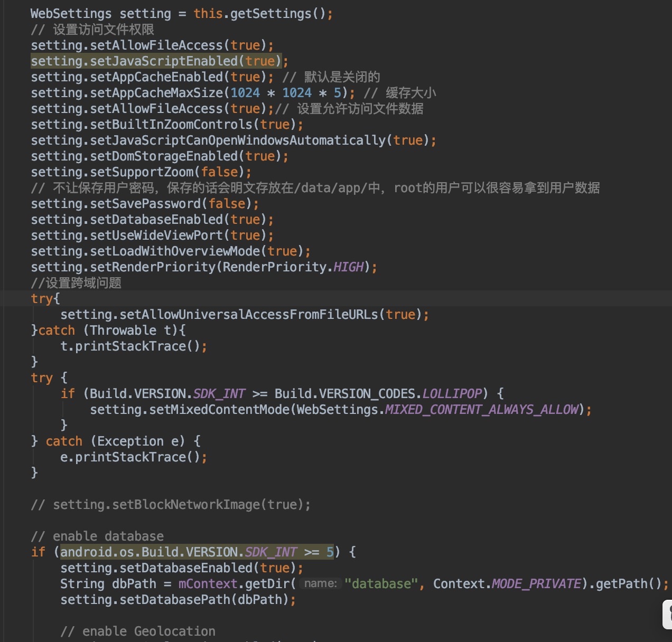Click the setUseWideViewPort(true) line
Image resolution: width=672 pixels, height=642 pixels.
pyautogui.click(x=152, y=235)
